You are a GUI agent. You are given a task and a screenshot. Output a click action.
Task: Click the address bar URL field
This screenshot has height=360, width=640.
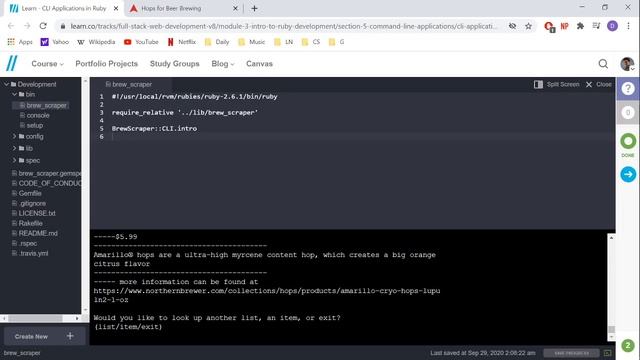(x=284, y=26)
